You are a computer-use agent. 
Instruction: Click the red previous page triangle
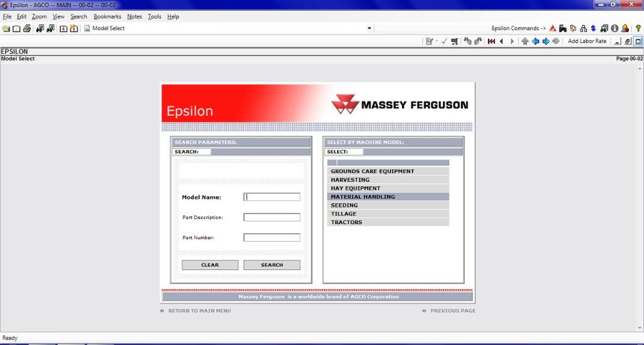(501, 41)
